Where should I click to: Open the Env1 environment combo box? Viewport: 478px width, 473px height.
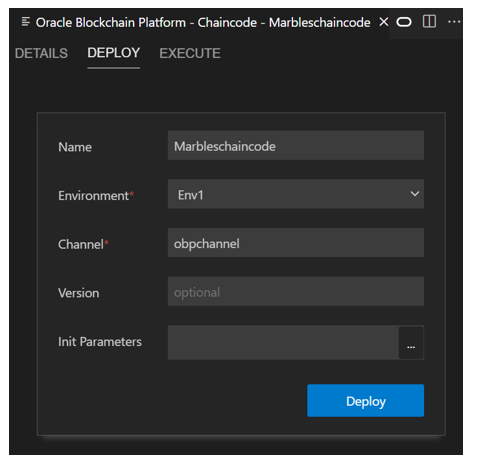296,194
